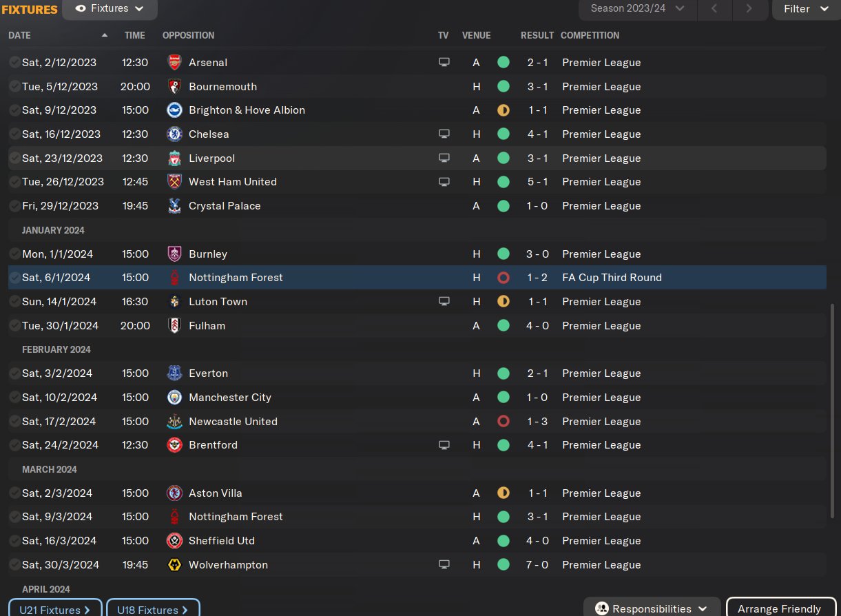This screenshot has width=841, height=616.
Task: Toggle the checkmark beside Sat, 2/12/2023
Action: point(14,63)
